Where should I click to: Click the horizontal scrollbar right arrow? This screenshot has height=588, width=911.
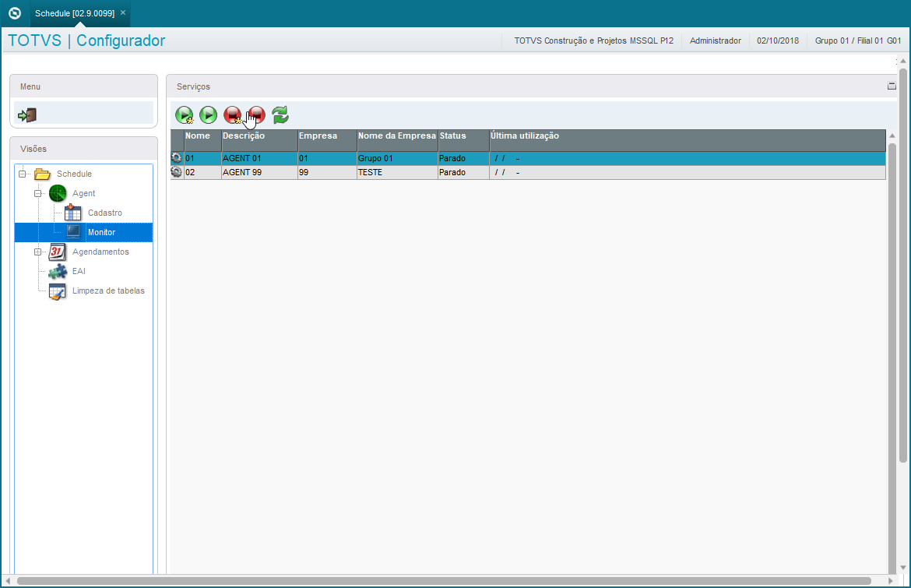click(891, 581)
